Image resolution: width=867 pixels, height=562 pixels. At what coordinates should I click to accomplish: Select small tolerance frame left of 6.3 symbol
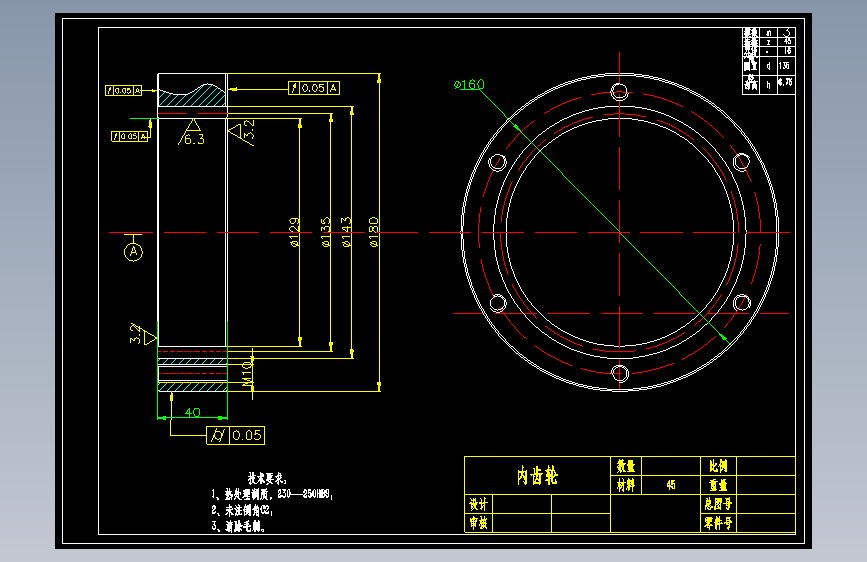tap(130, 136)
